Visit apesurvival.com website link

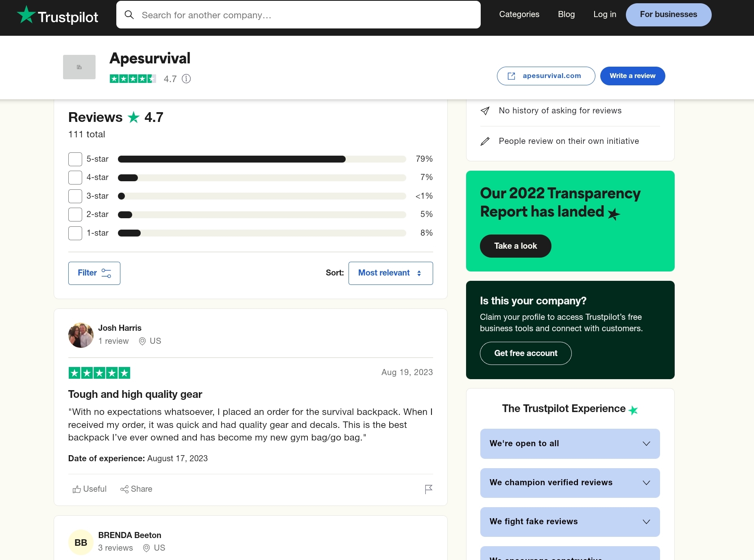click(546, 76)
